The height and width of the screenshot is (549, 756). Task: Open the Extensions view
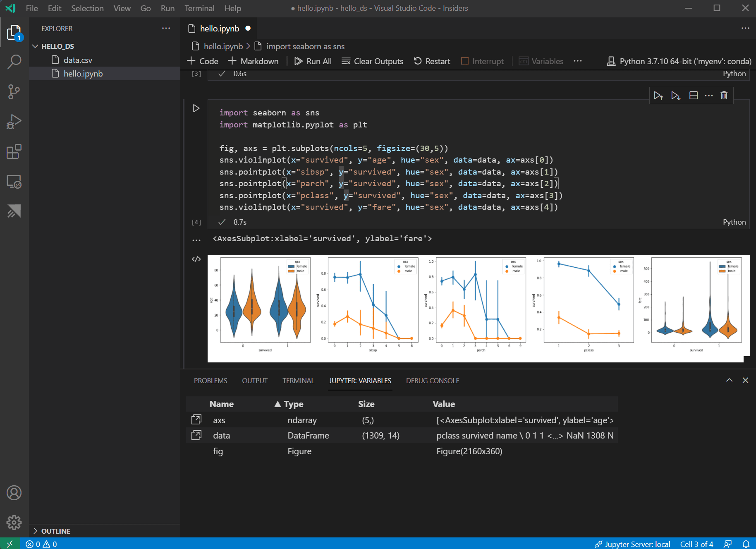[x=14, y=151]
